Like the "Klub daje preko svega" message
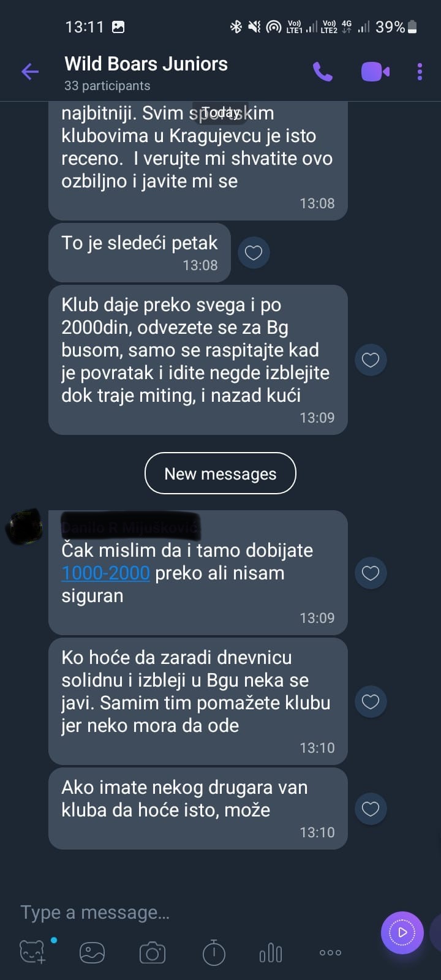This screenshot has height=980, width=441. [x=371, y=360]
